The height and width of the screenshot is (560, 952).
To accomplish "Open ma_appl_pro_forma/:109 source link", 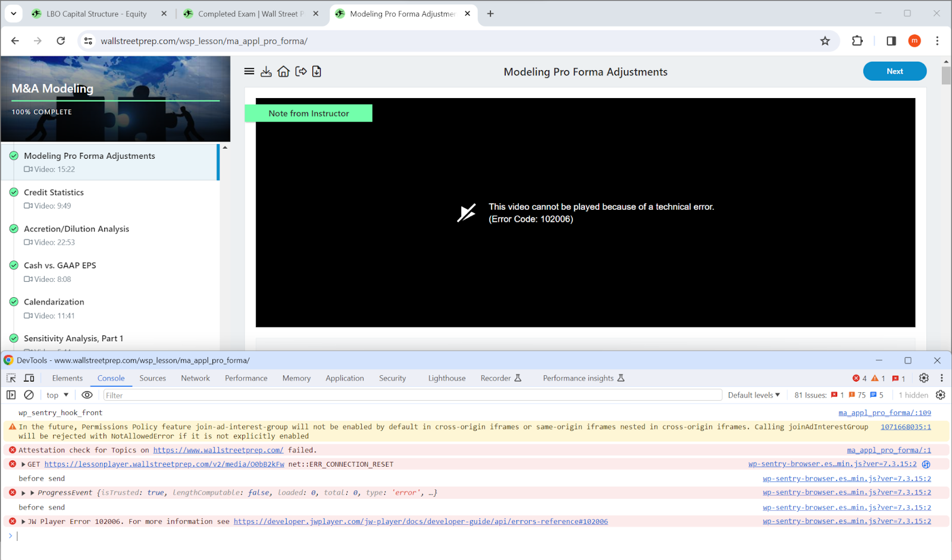I will [885, 413].
